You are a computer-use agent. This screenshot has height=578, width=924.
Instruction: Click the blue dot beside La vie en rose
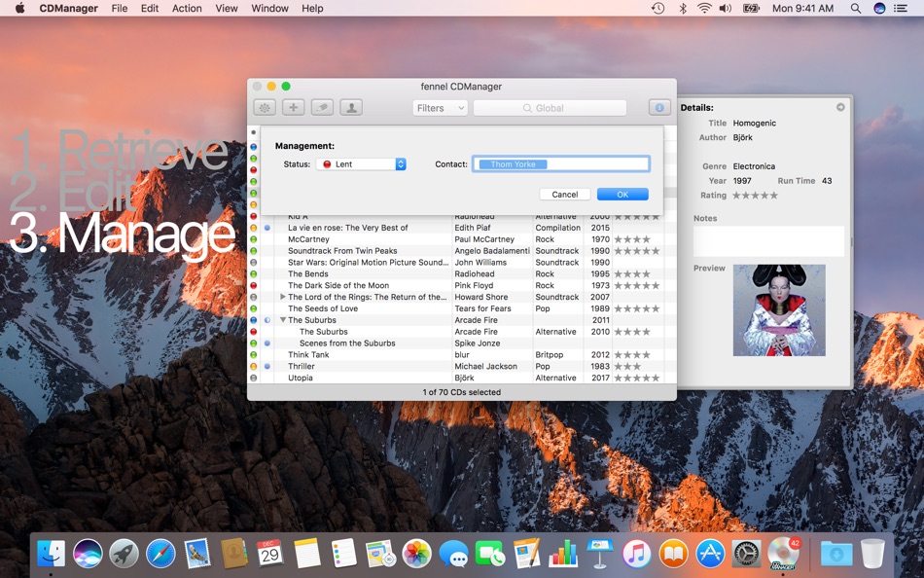267,228
